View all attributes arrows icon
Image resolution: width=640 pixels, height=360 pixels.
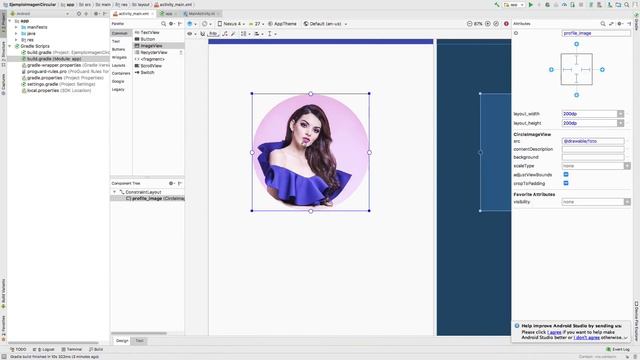[x=611, y=24]
